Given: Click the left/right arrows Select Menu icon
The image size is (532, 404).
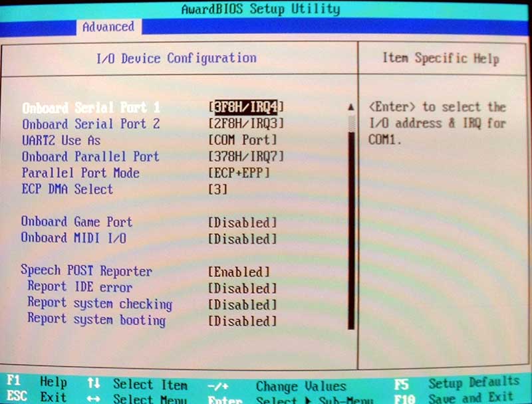Looking at the screenshot, I should point(94,399).
